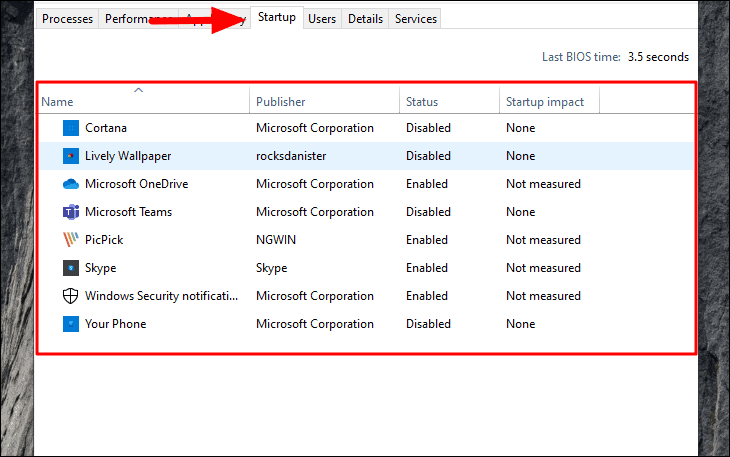Select Windows Security notification entry name
Image resolution: width=730 pixels, height=457 pixels.
coord(161,296)
